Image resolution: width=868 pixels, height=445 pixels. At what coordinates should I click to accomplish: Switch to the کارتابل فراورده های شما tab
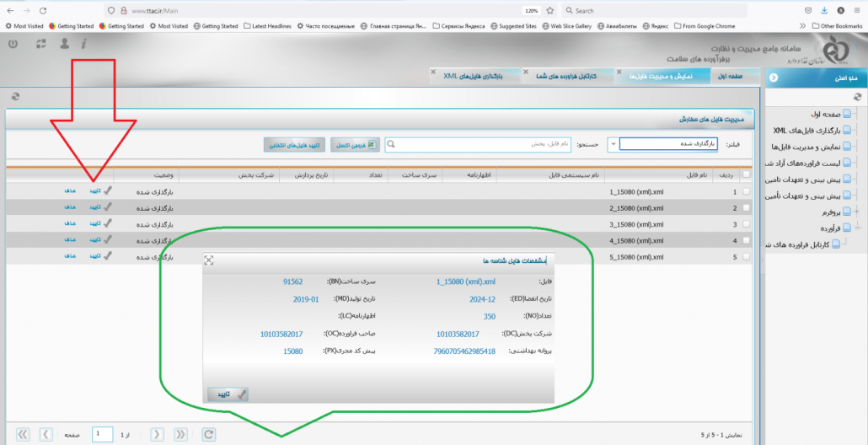click(x=567, y=77)
